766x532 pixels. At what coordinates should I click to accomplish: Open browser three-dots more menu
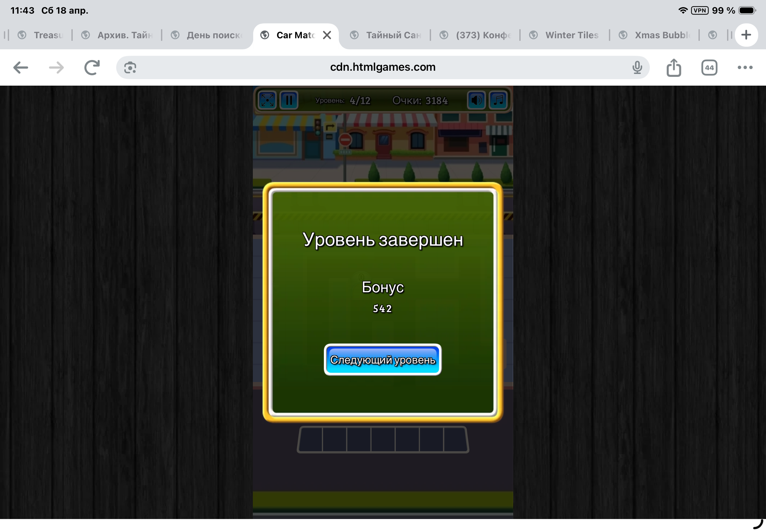click(x=745, y=68)
